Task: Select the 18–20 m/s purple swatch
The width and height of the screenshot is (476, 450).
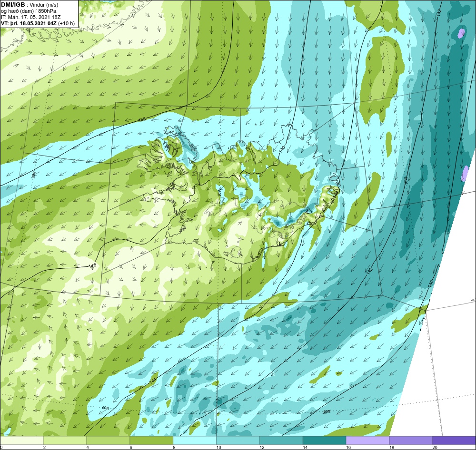Action: point(411,440)
